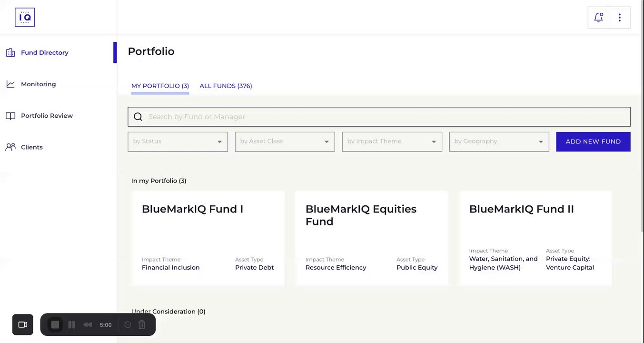
Task: Click the Monitoring chart icon
Action: tap(10, 84)
